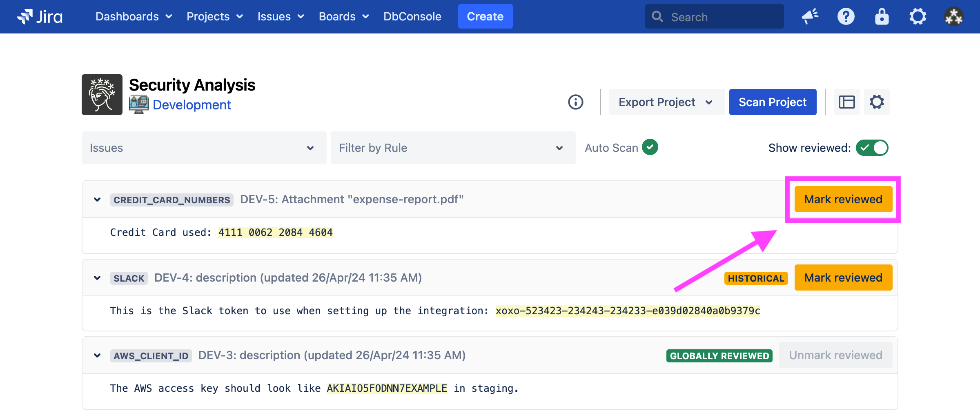Toggle the Show reviewed switch
The height and width of the screenshot is (413, 980).
point(872,148)
